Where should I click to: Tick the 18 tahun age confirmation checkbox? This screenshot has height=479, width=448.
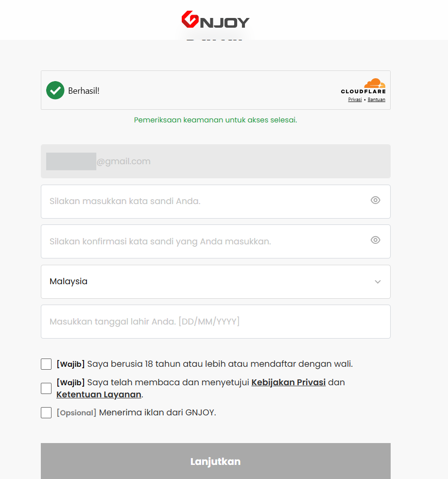46,364
